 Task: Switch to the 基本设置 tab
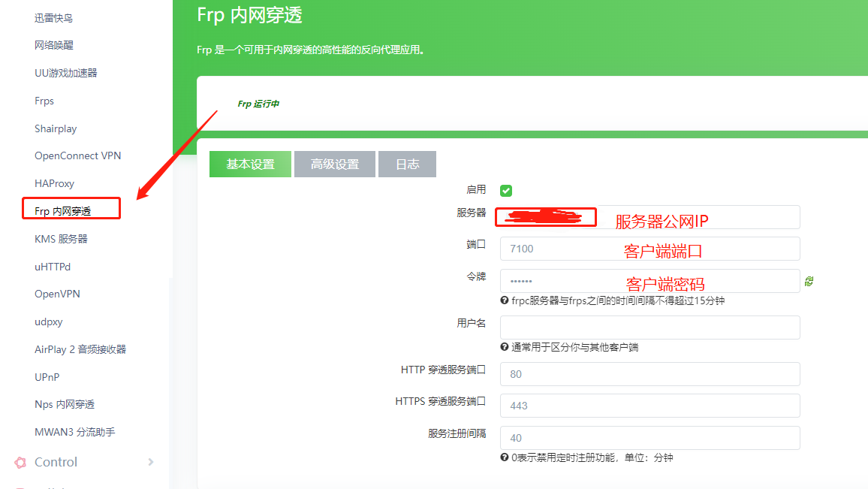[x=250, y=164]
